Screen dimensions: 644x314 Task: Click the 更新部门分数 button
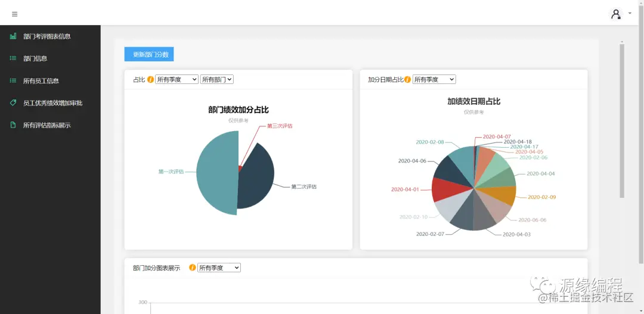tap(149, 54)
